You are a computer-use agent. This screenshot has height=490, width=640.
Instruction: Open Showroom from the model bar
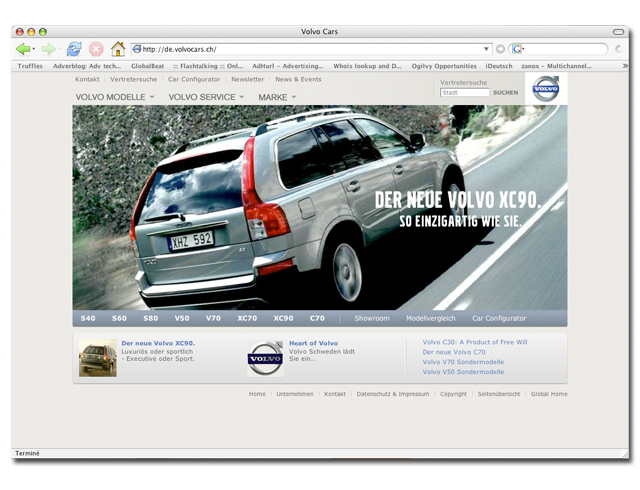click(371, 318)
